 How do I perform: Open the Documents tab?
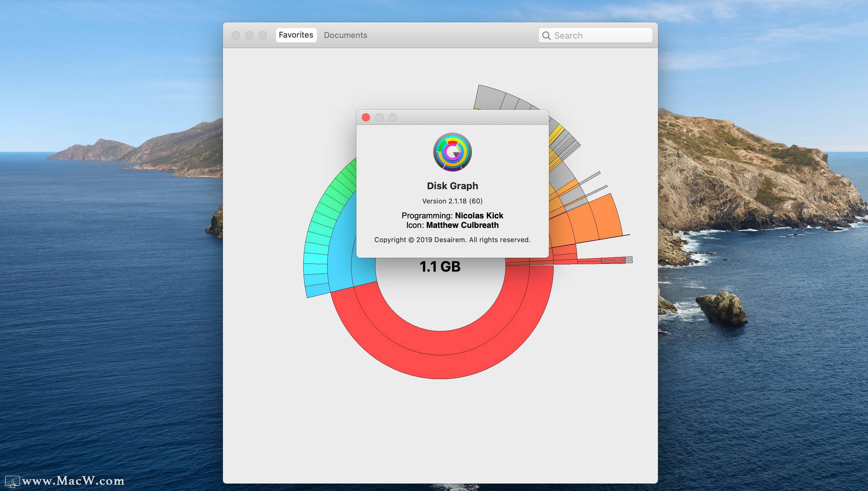pyautogui.click(x=345, y=35)
